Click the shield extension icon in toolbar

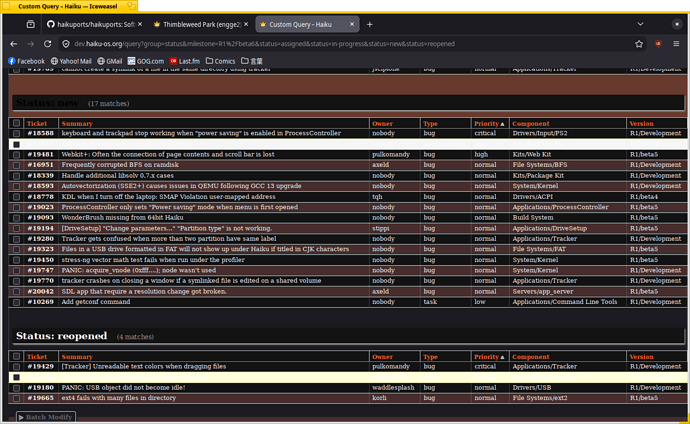658,44
